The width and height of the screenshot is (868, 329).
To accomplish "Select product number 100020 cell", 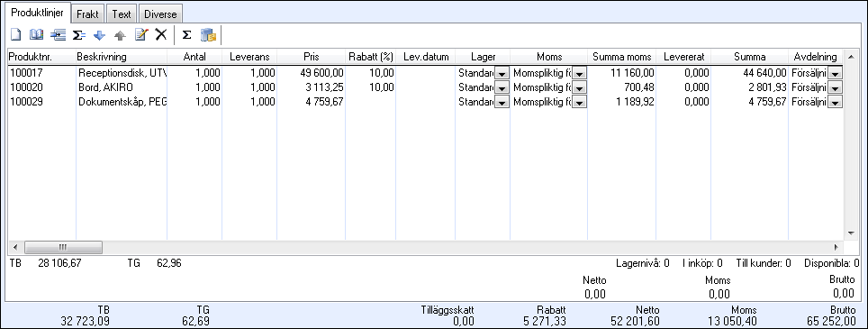I will (x=41, y=87).
